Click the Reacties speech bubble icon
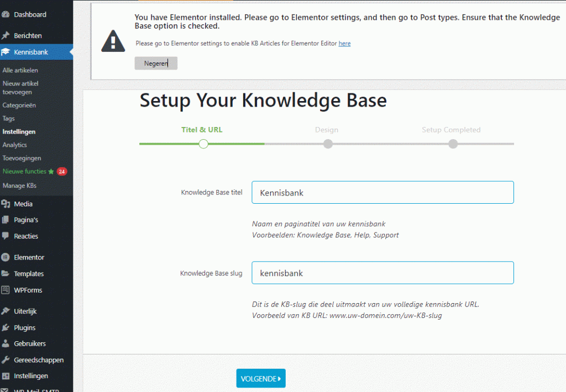 (6, 236)
